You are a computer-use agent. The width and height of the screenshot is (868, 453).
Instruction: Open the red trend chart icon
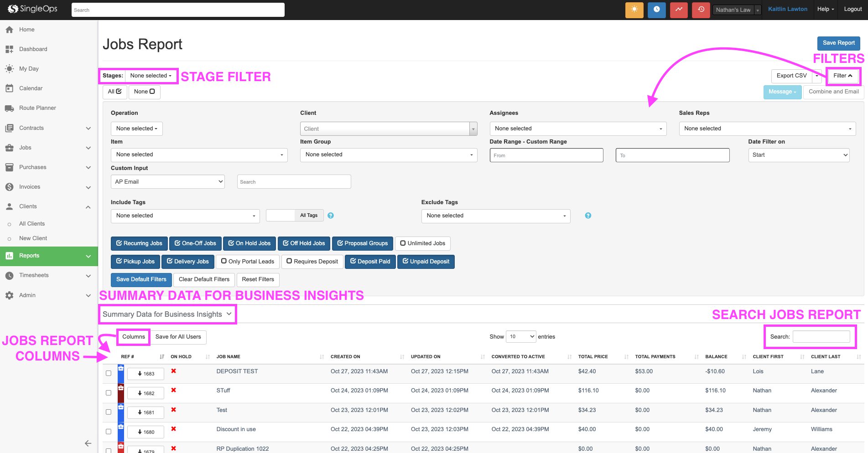[679, 10]
